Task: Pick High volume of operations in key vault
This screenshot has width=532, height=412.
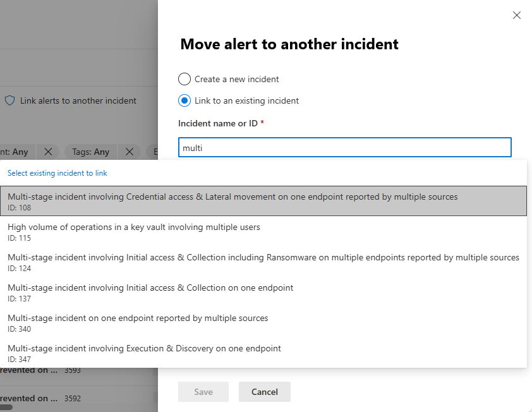Action: (134, 231)
